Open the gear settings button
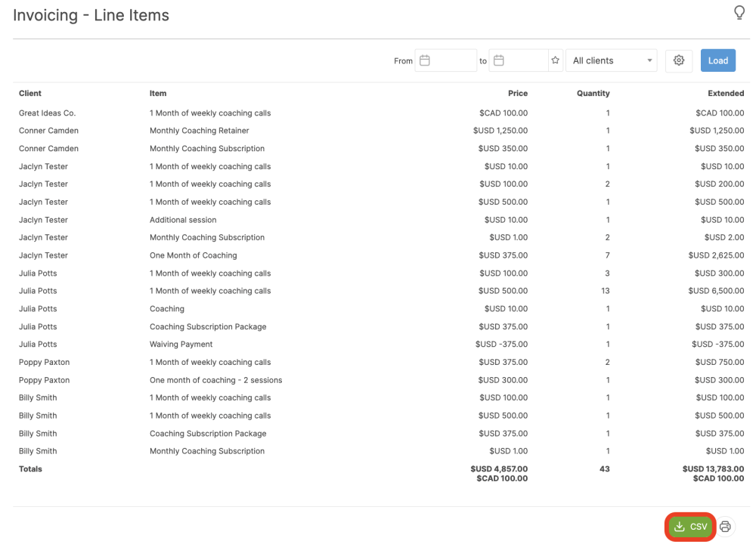Image resolution: width=756 pixels, height=544 pixels. (x=679, y=60)
